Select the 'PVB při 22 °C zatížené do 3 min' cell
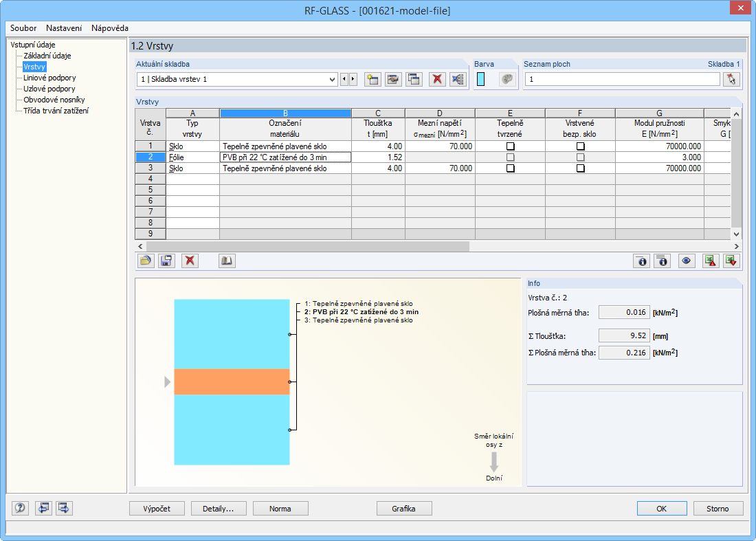 click(285, 157)
